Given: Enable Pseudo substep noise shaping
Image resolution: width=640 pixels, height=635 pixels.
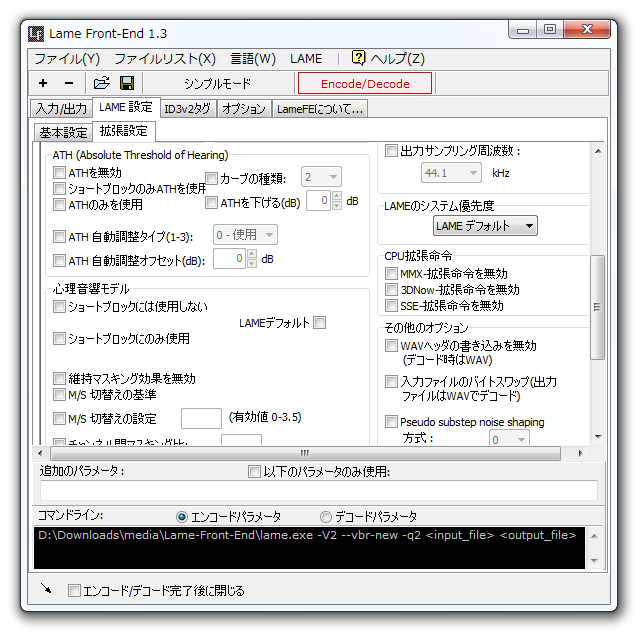Looking at the screenshot, I should click(x=391, y=421).
